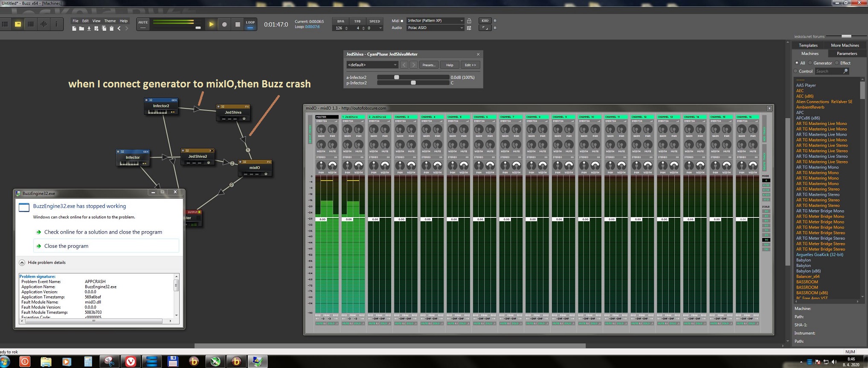Toggle the 2 JedShiva2 STEREO switch
The height and width of the screenshot is (368, 868).
[x=379, y=157]
